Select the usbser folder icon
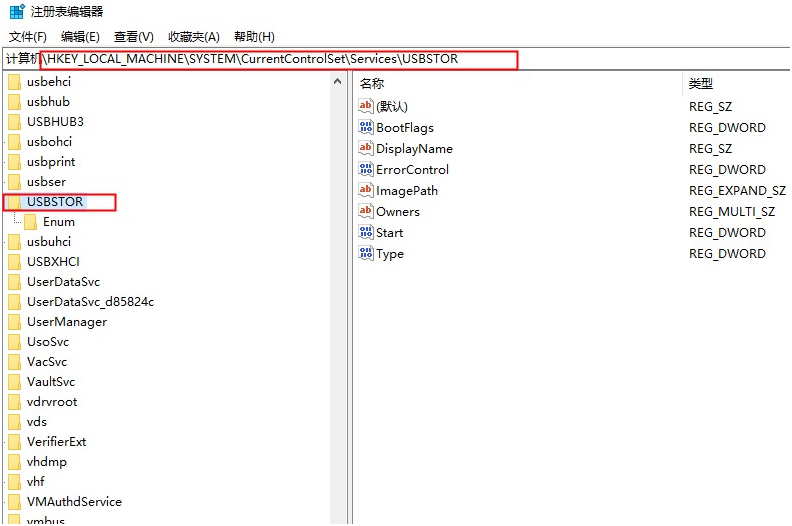 (x=15, y=182)
